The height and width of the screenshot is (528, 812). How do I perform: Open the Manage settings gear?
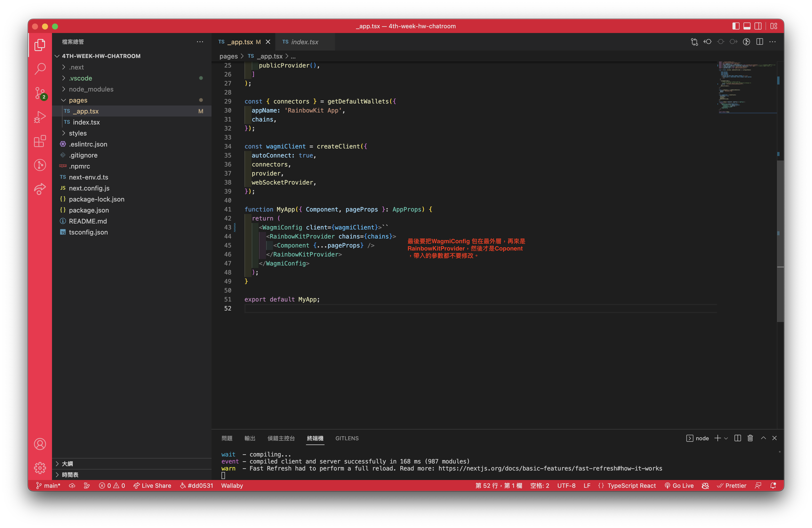(40, 468)
